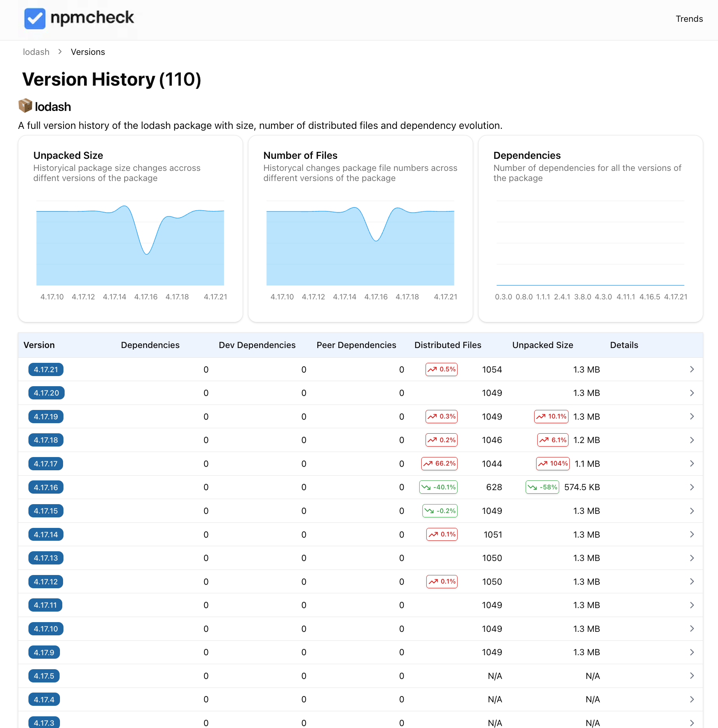The image size is (718, 728).
Task: Click the 4.17.18 version badge
Action: (46, 440)
